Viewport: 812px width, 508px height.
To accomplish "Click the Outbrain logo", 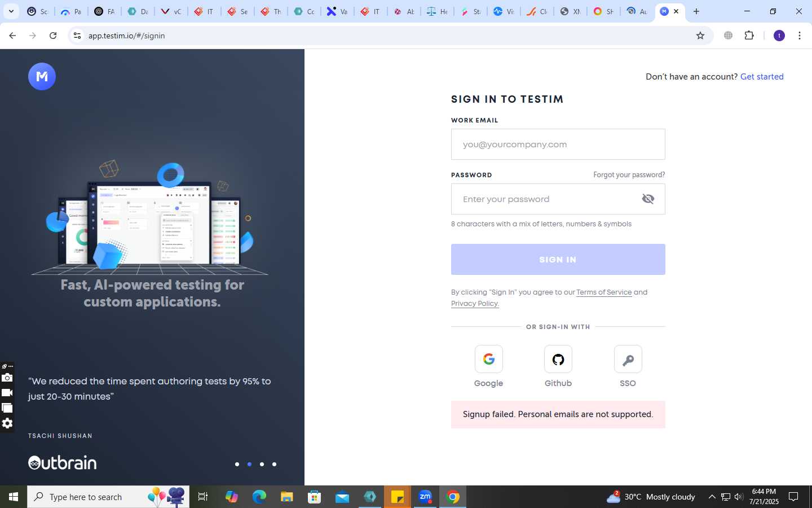I will [x=63, y=463].
